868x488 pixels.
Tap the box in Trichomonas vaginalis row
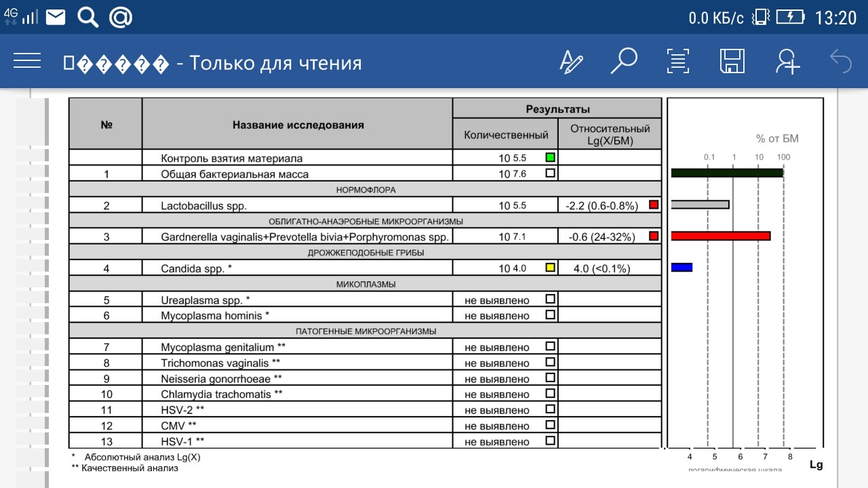(x=551, y=362)
